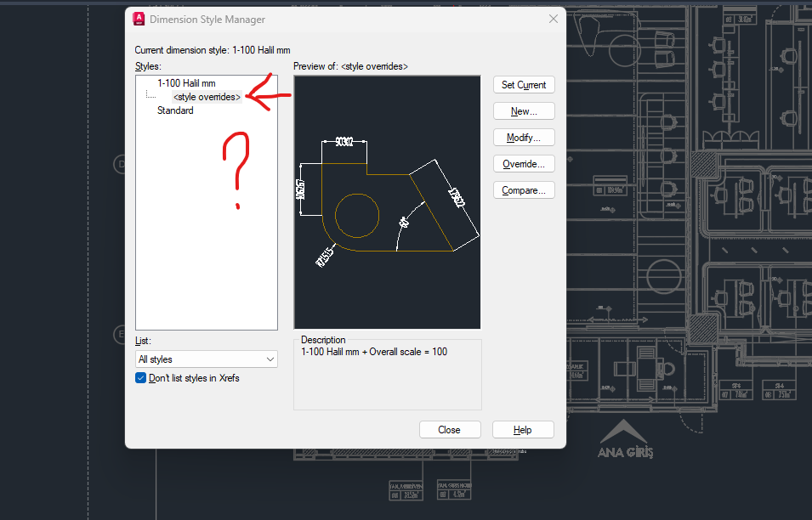Click the ANA GİRİŞ entrance label in drawing
This screenshot has height=520, width=812.
click(625, 452)
